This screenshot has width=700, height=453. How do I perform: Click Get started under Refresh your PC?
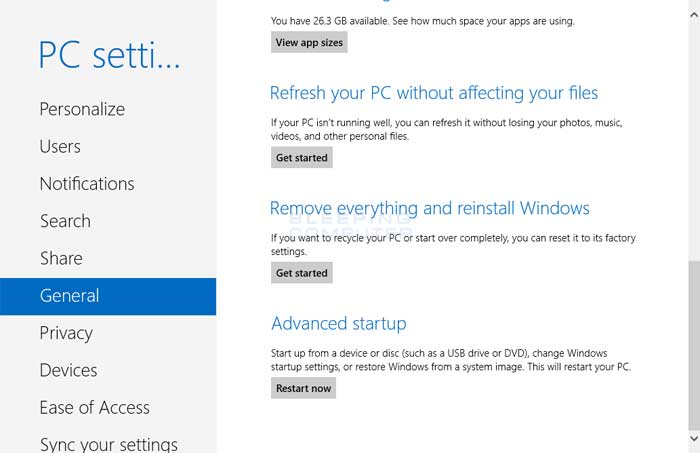coord(301,158)
